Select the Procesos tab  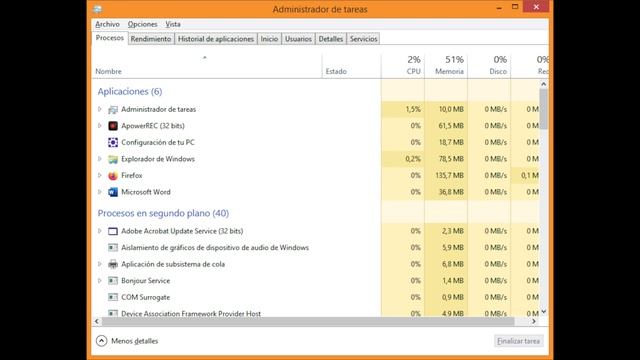[x=109, y=38]
